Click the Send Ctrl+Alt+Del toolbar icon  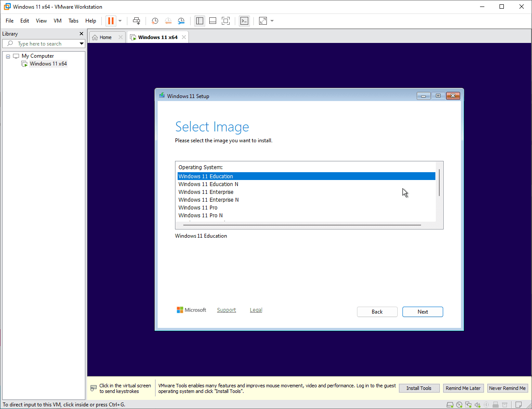(136, 21)
